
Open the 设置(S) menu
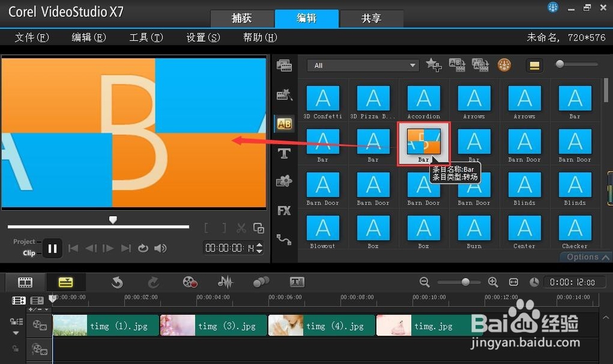(x=203, y=37)
